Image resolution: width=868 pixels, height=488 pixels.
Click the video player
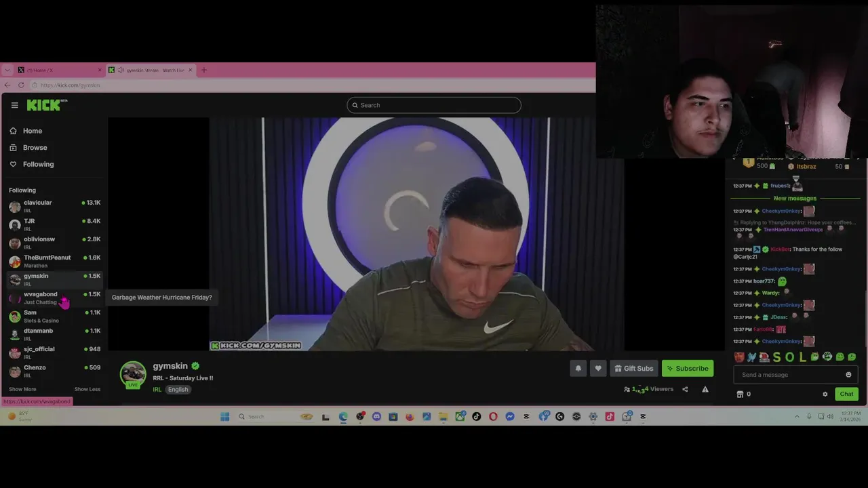[416, 234]
